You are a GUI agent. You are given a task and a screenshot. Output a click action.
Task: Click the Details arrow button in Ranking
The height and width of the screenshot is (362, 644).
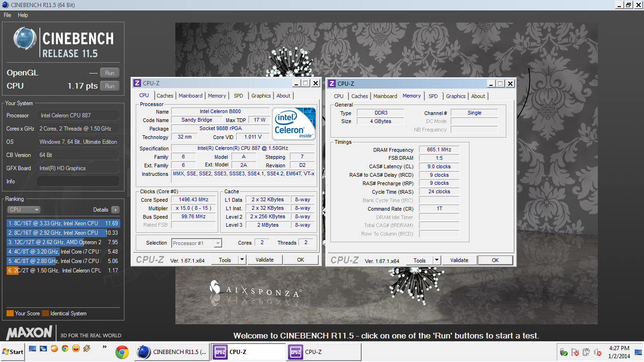115,210
